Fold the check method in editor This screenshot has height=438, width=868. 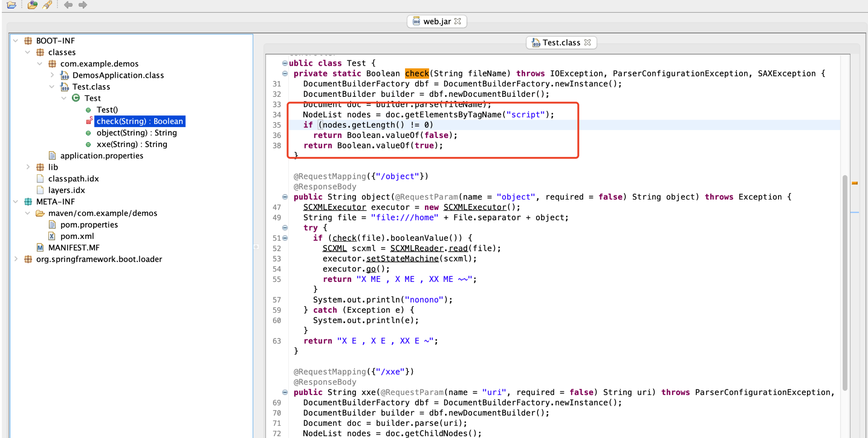pos(285,73)
